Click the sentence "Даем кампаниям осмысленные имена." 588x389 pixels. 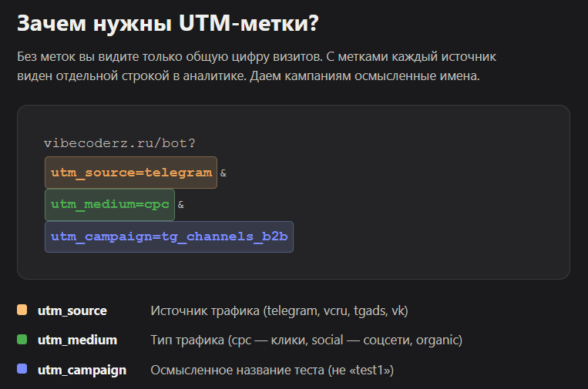pos(365,76)
